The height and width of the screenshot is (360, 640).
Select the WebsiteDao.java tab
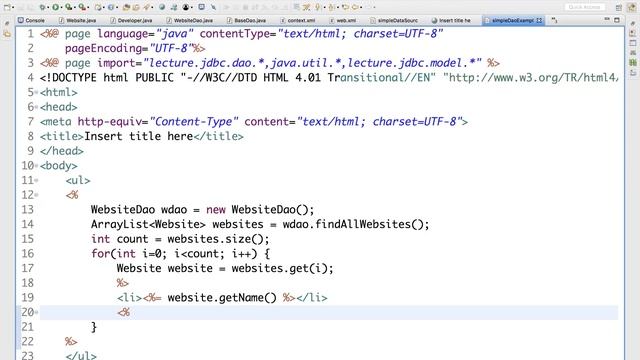pos(190,20)
